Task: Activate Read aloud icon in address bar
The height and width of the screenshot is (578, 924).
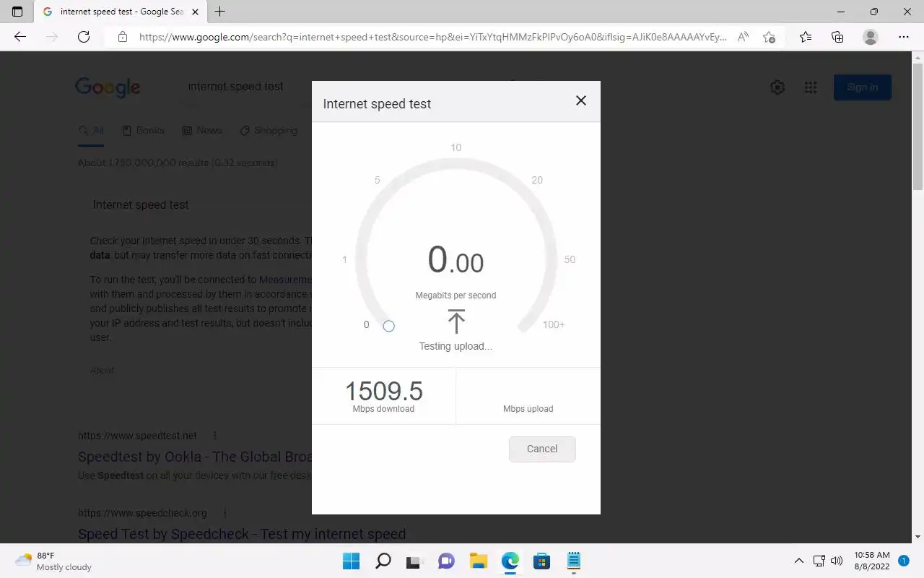Action: (x=743, y=37)
